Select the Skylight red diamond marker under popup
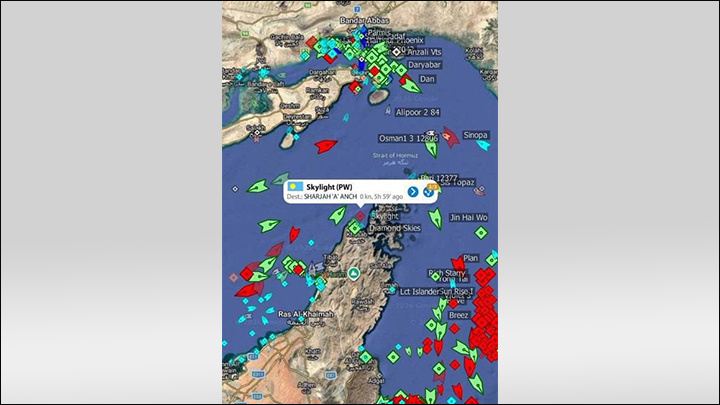Viewport: 720px width, 405px height. click(361, 215)
